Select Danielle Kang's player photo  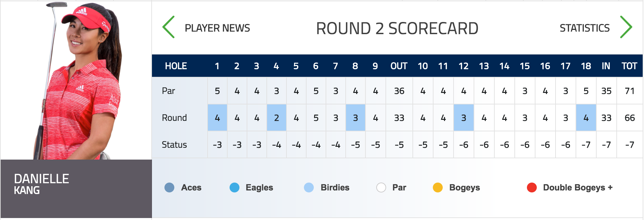click(76, 80)
